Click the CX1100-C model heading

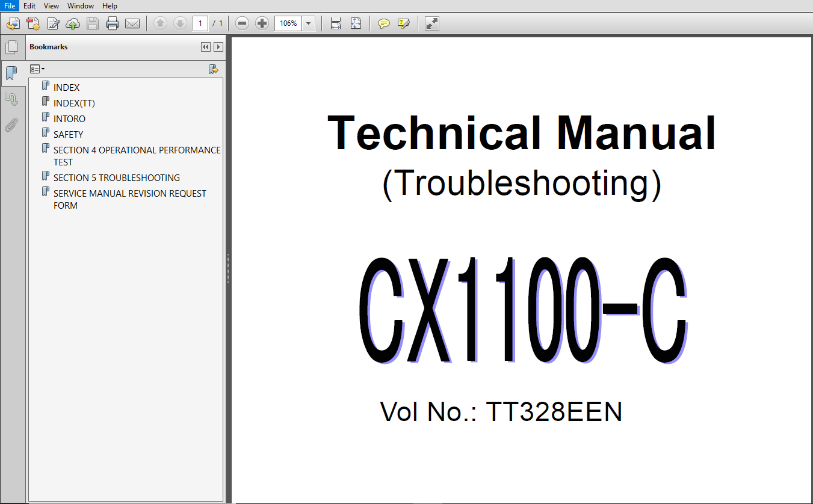(522, 310)
